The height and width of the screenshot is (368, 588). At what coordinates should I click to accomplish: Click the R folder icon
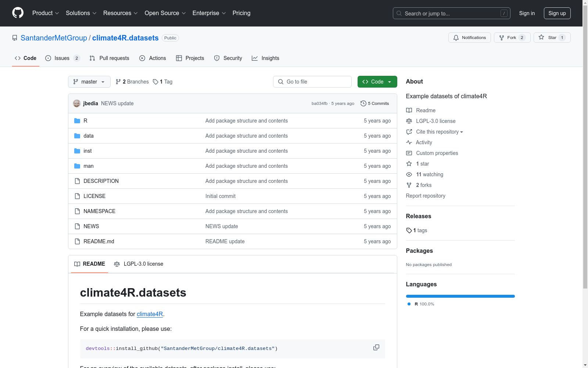[x=77, y=121]
